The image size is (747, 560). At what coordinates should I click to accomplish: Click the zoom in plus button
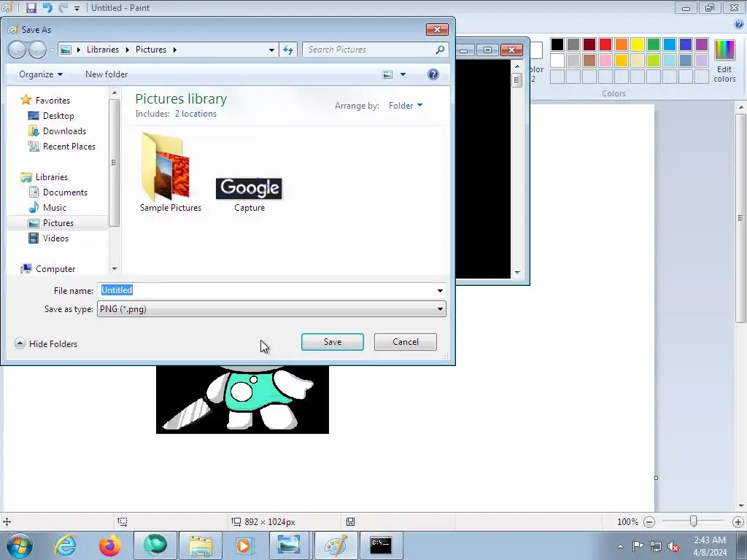(x=738, y=522)
